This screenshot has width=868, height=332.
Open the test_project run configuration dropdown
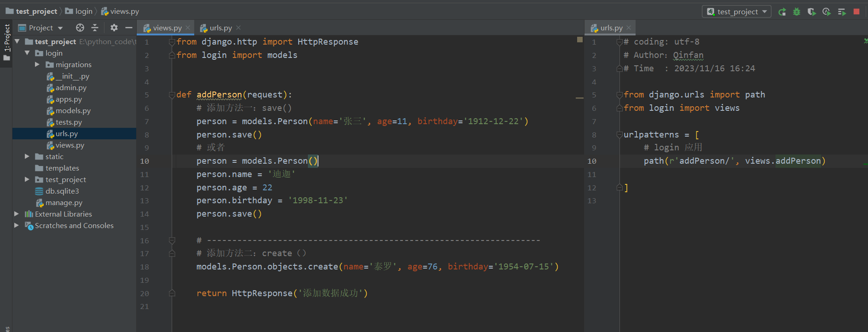click(736, 11)
